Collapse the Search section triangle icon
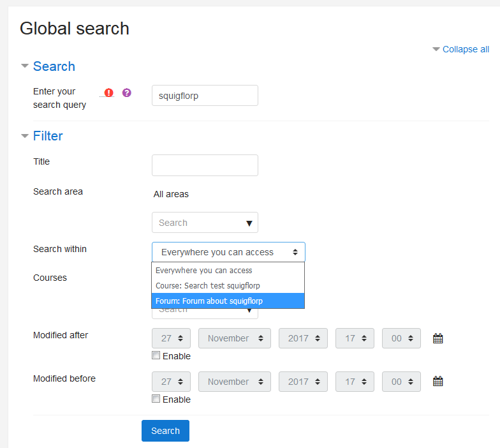The width and height of the screenshot is (500, 448). (x=24, y=66)
